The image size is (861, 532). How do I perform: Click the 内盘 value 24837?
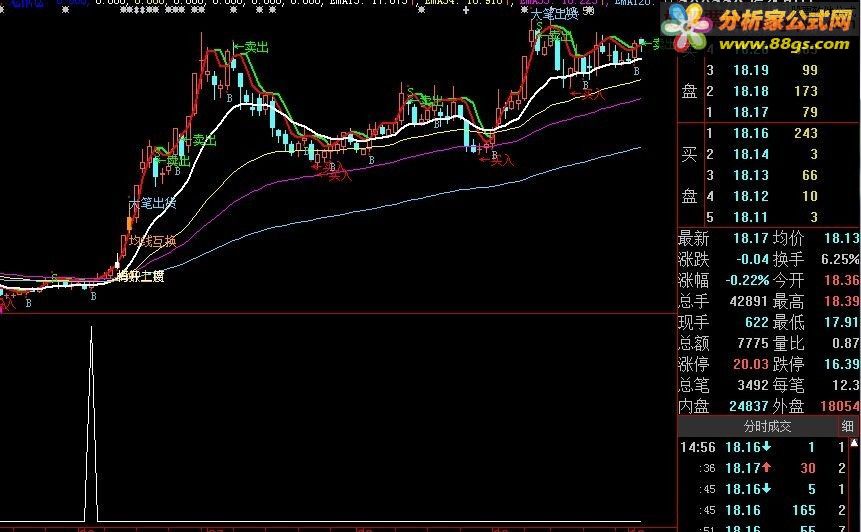(748, 406)
